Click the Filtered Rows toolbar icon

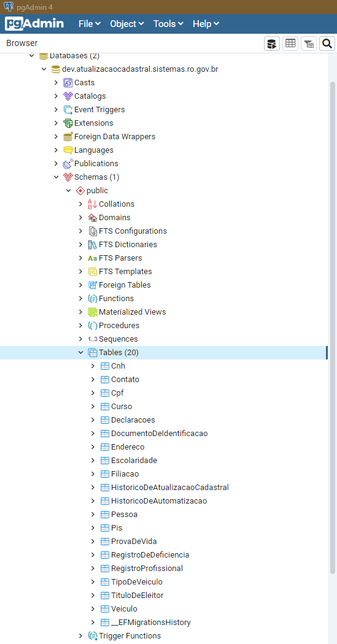click(x=309, y=44)
